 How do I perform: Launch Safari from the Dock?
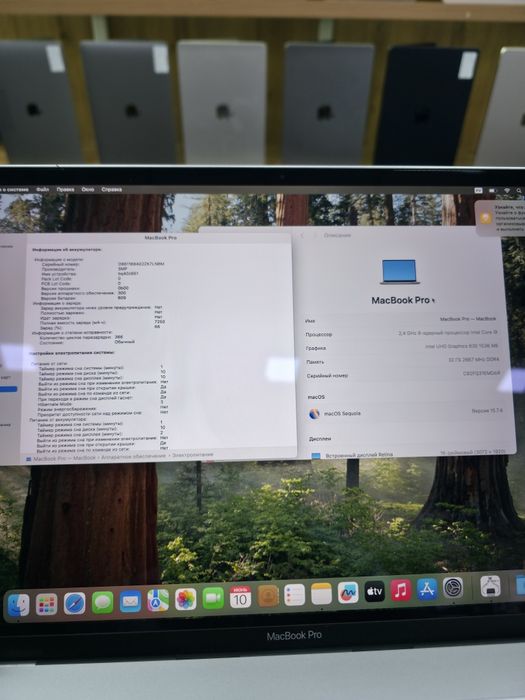pos(75,604)
